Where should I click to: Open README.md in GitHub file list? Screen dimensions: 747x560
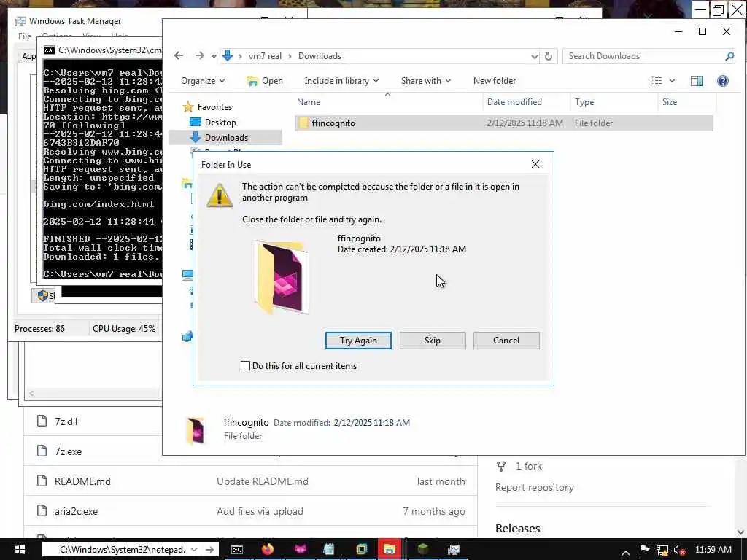click(x=82, y=481)
